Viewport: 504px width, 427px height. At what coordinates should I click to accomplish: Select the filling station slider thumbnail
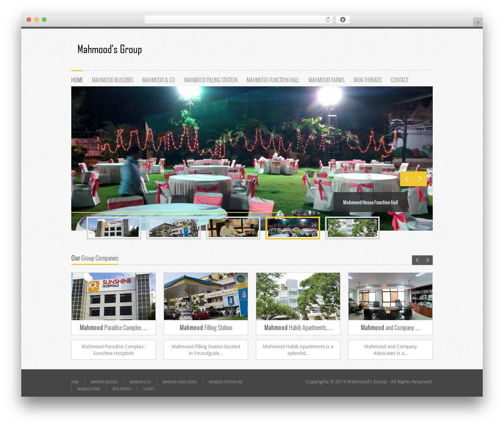click(x=173, y=228)
